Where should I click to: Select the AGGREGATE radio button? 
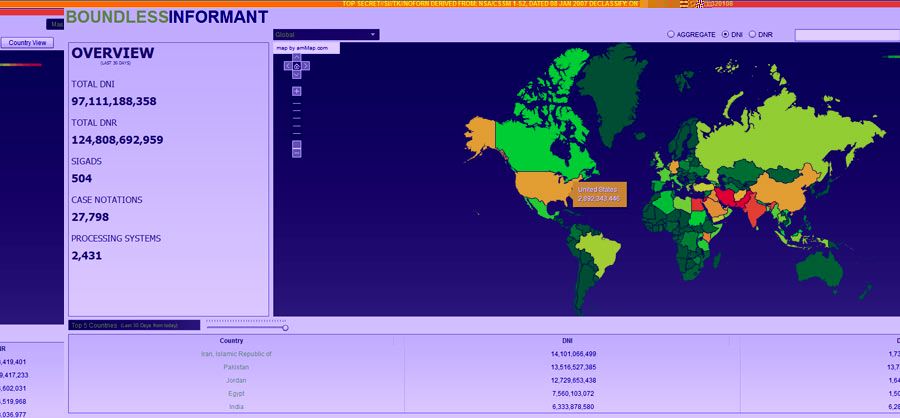(670, 34)
